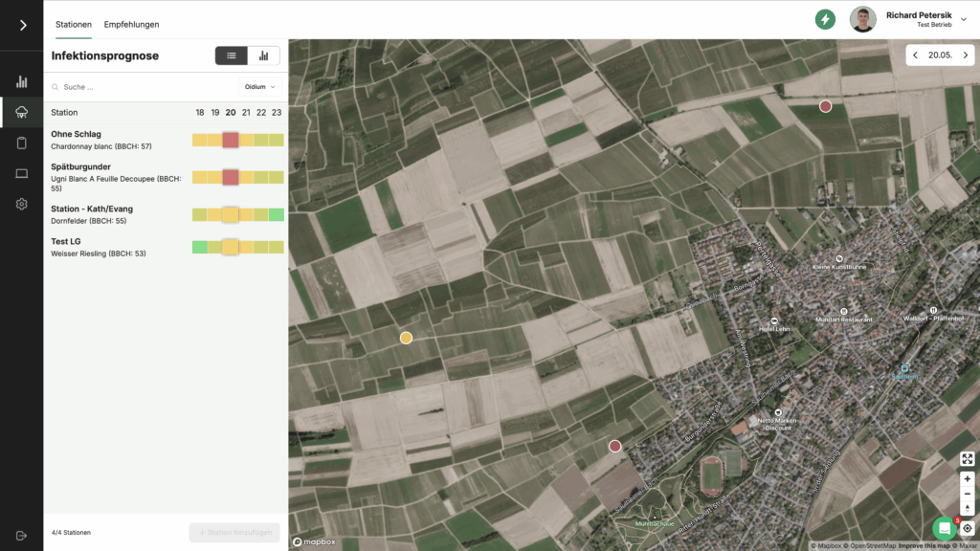
Task: Open the bar chart analytics sidebar icon
Action: (x=21, y=82)
